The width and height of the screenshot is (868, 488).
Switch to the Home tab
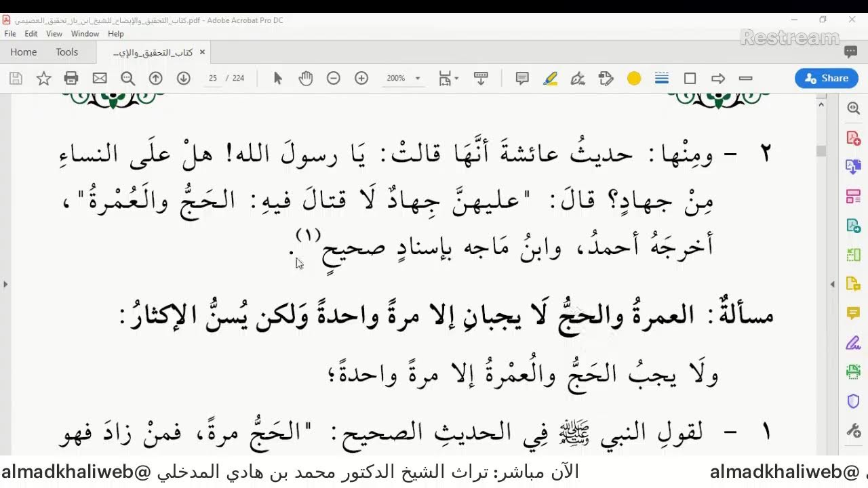(24, 52)
